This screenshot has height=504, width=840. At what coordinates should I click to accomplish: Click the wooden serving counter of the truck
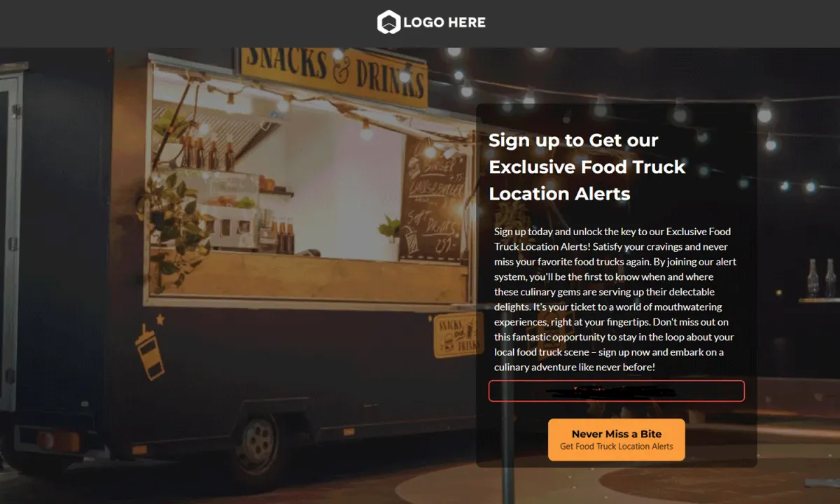pos(308,278)
